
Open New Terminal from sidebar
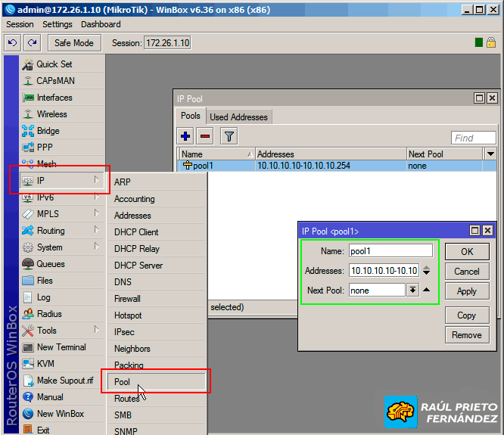click(x=61, y=347)
